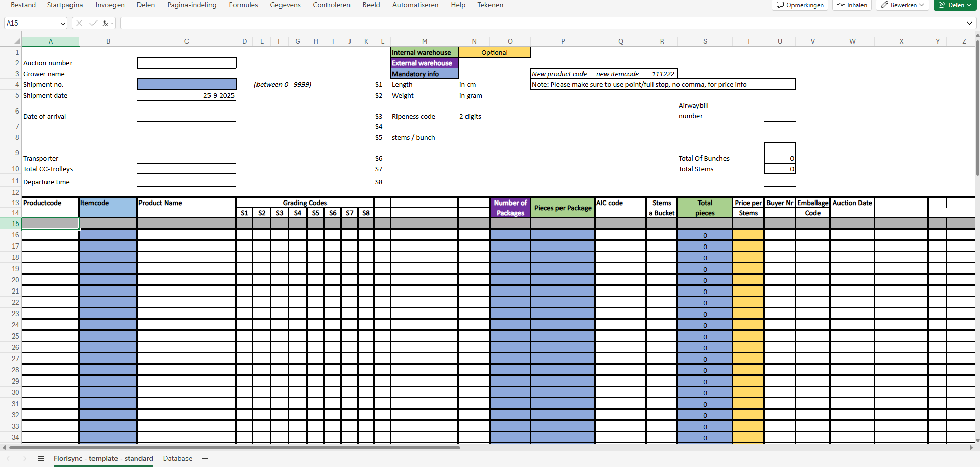Open the Name Box dropdown arrow

pyautogui.click(x=63, y=24)
